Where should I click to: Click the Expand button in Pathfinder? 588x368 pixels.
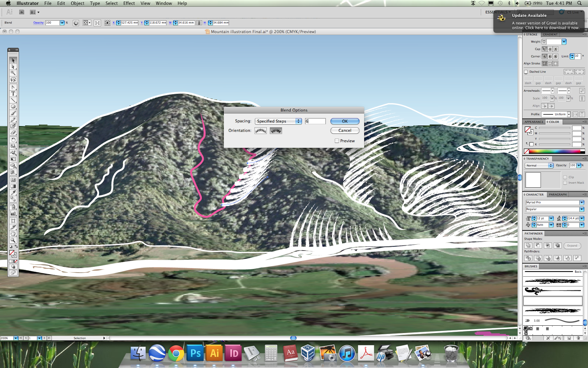tap(572, 245)
